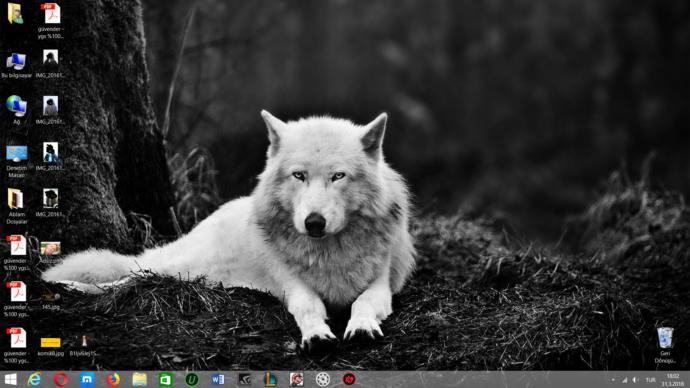Select güvender PDF beside user folder

[x=51, y=21]
